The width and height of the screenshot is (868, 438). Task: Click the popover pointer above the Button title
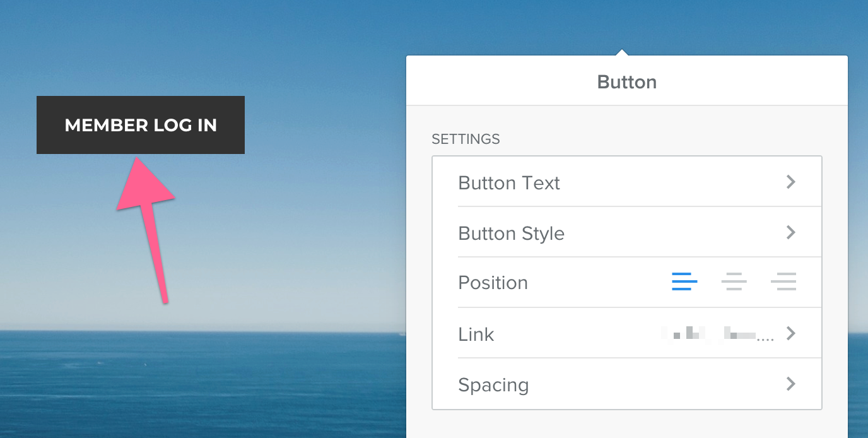coord(622,52)
